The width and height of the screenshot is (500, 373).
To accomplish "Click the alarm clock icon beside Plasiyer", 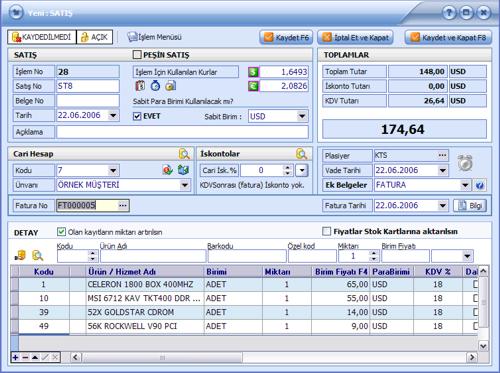I will [x=465, y=163].
